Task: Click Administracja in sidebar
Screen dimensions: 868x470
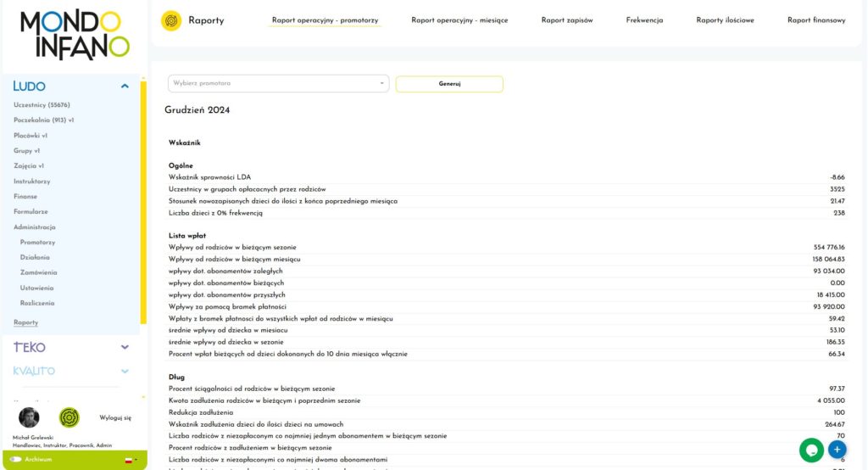Action: coord(34,227)
